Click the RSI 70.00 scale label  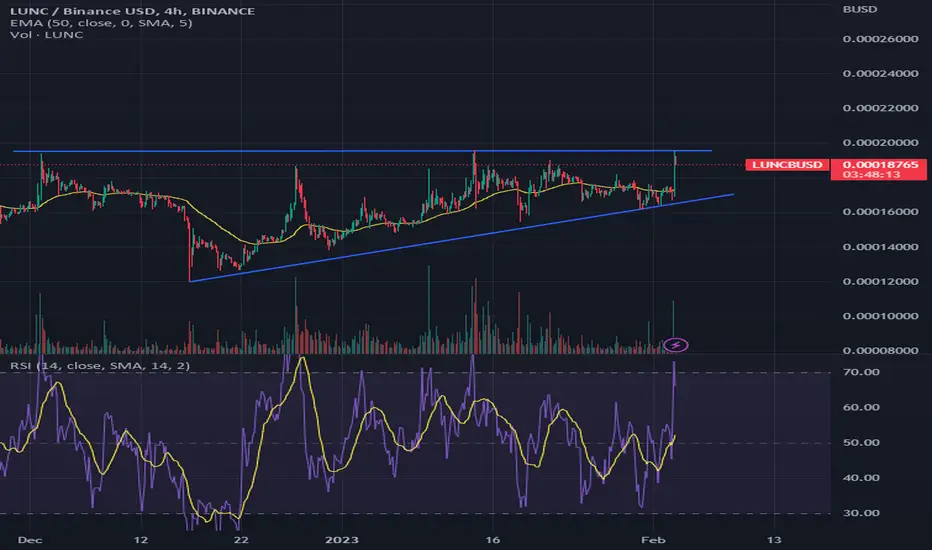click(861, 372)
